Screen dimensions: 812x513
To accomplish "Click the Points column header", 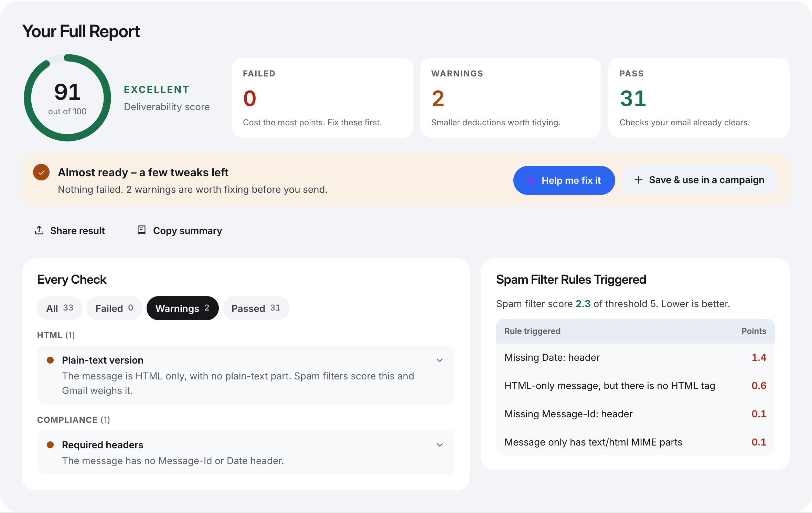I will click(x=754, y=331).
